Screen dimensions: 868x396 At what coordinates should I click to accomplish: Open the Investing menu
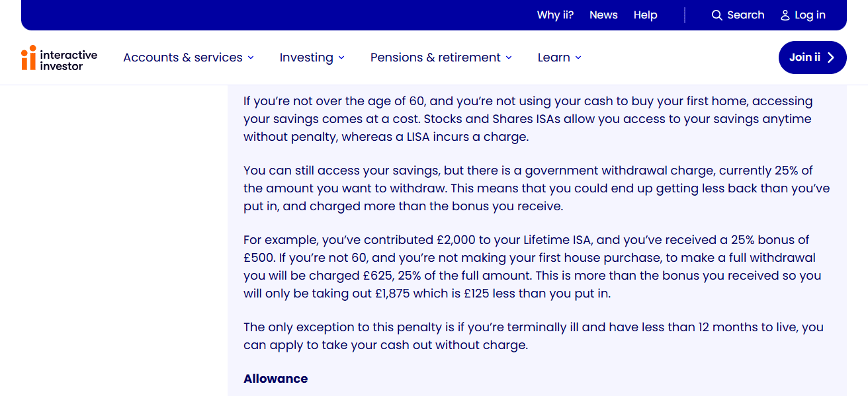(x=306, y=58)
